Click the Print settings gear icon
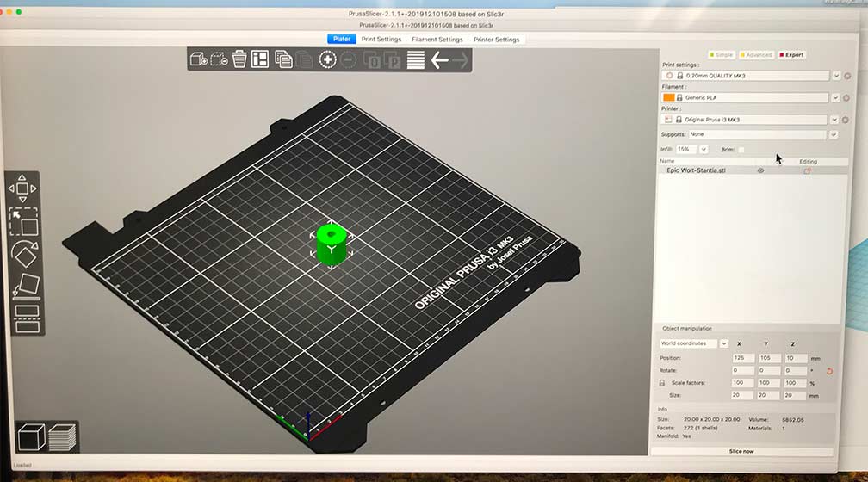Image resolution: width=868 pixels, height=482 pixels. click(x=847, y=76)
